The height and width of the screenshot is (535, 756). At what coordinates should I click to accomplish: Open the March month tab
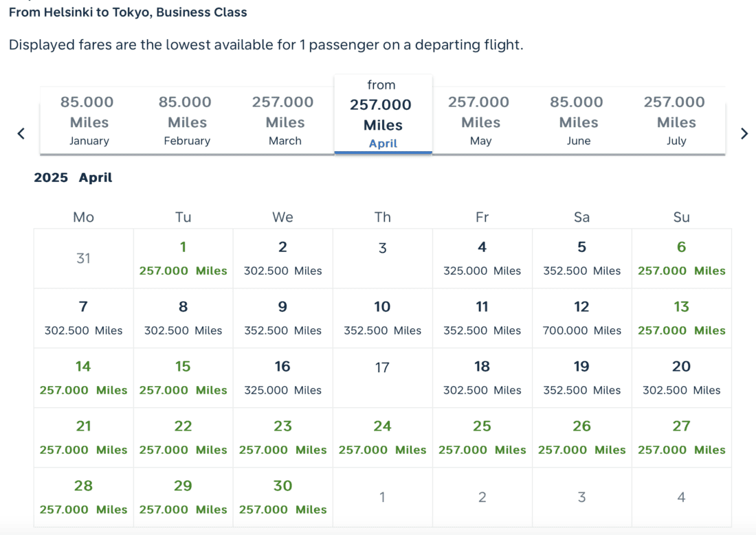click(285, 121)
